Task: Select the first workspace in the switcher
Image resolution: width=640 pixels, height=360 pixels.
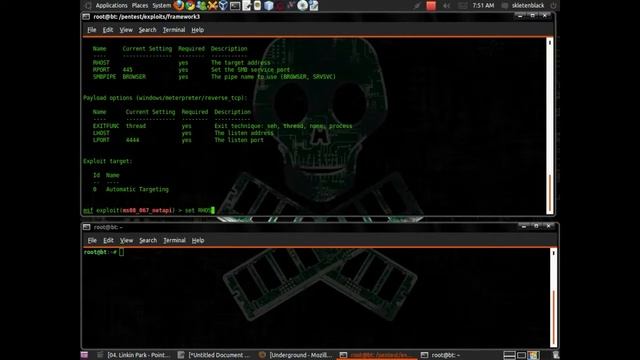Action: point(509,355)
